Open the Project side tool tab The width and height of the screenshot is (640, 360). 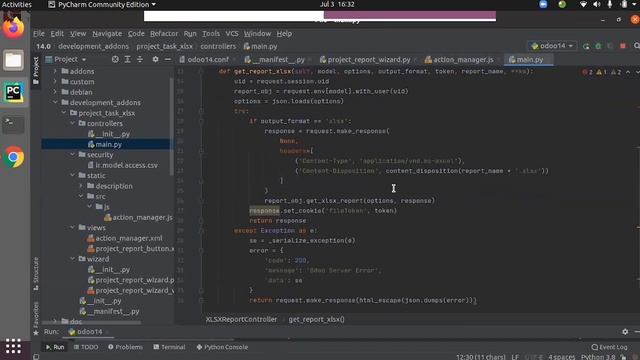pyautogui.click(x=36, y=70)
